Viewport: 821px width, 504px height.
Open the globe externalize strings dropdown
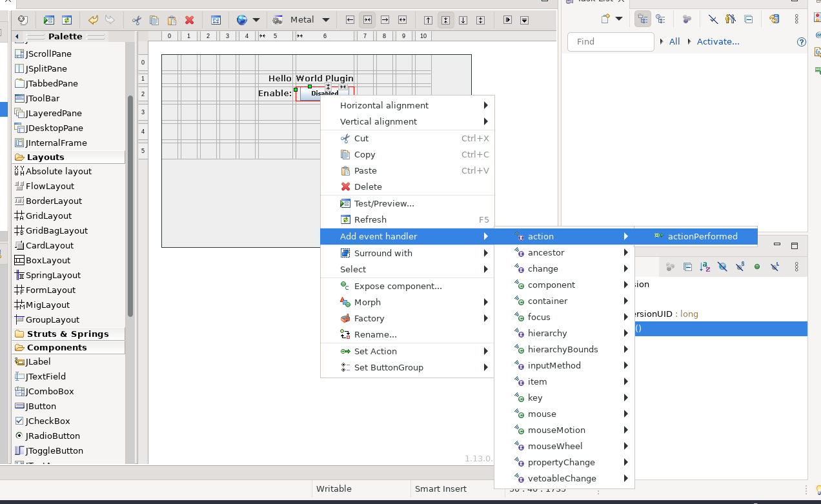[256, 20]
